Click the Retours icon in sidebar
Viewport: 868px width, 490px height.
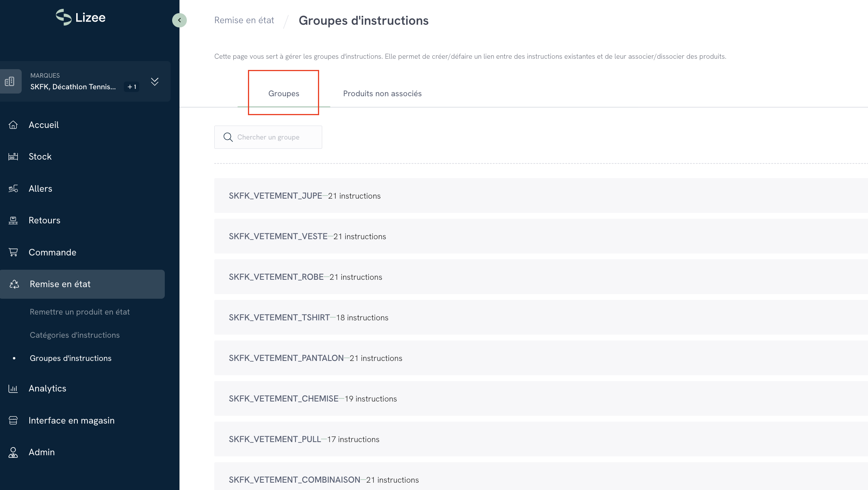[13, 220]
